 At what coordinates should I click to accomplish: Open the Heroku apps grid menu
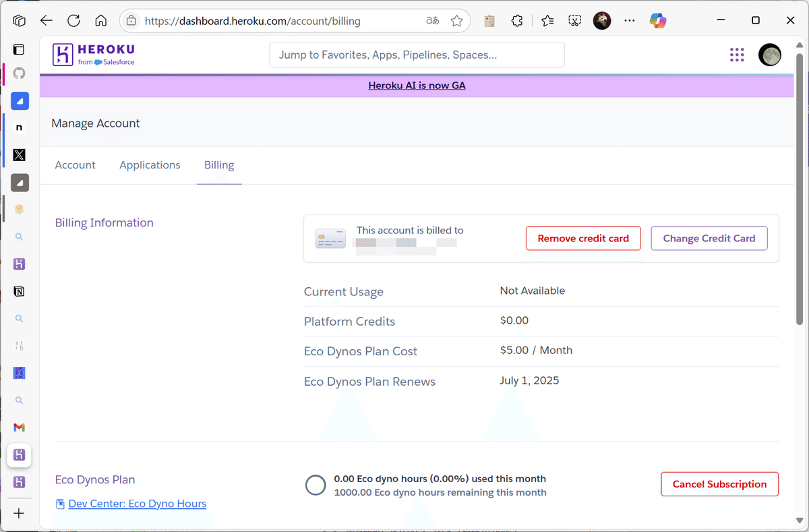737,55
